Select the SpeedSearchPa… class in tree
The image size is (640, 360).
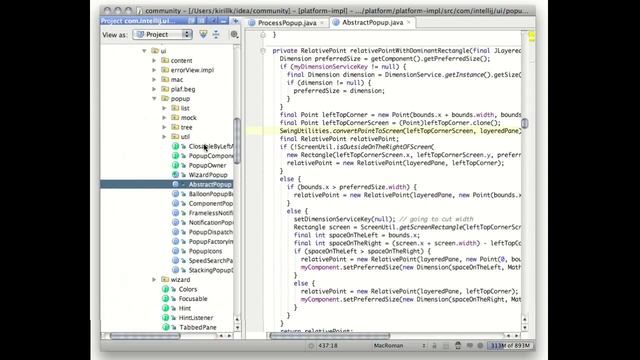click(x=211, y=260)
